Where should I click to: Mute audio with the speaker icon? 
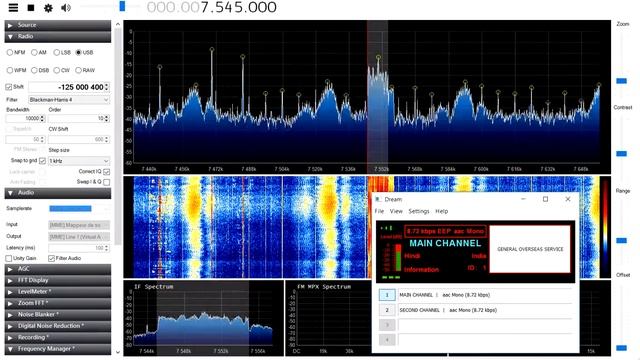[66, 8]
